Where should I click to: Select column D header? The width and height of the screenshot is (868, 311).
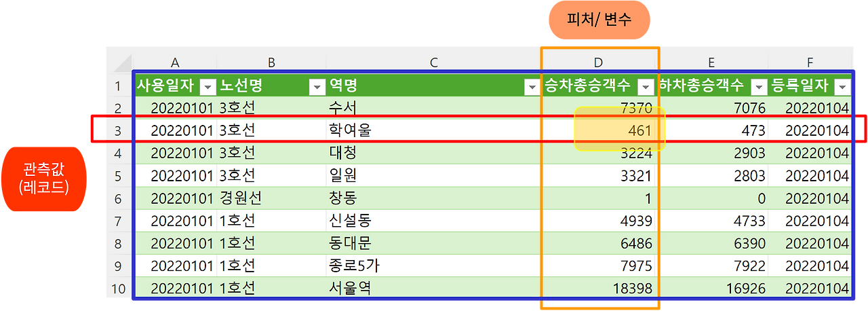point(598,62)
